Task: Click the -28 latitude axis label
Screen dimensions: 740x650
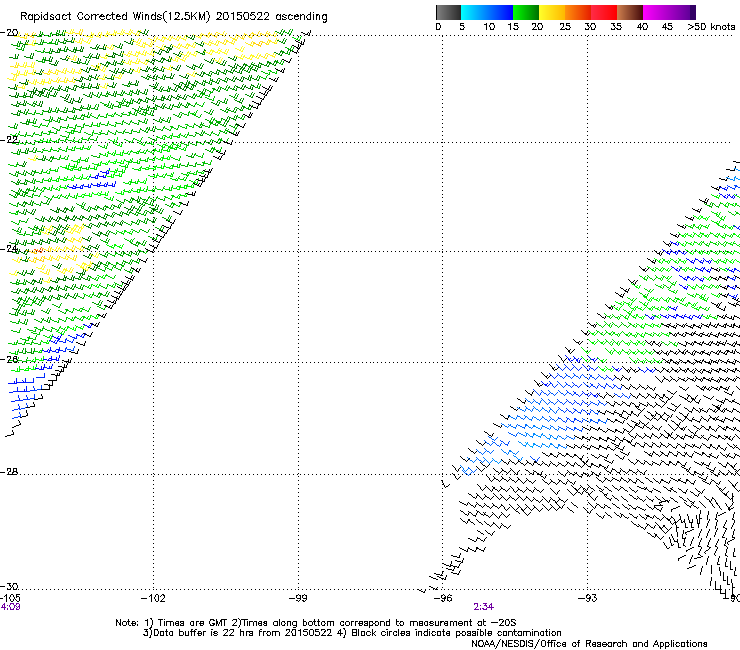Action: [x=9, y=472]
